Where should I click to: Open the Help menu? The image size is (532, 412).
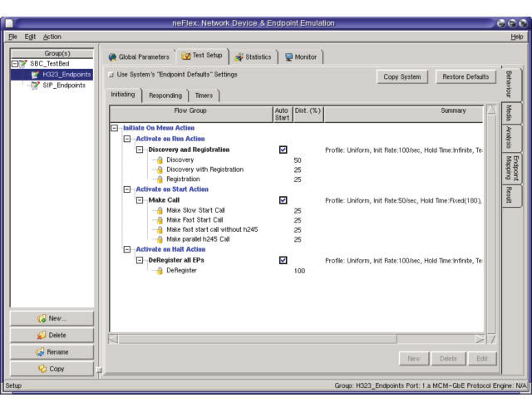coord(517,37)
